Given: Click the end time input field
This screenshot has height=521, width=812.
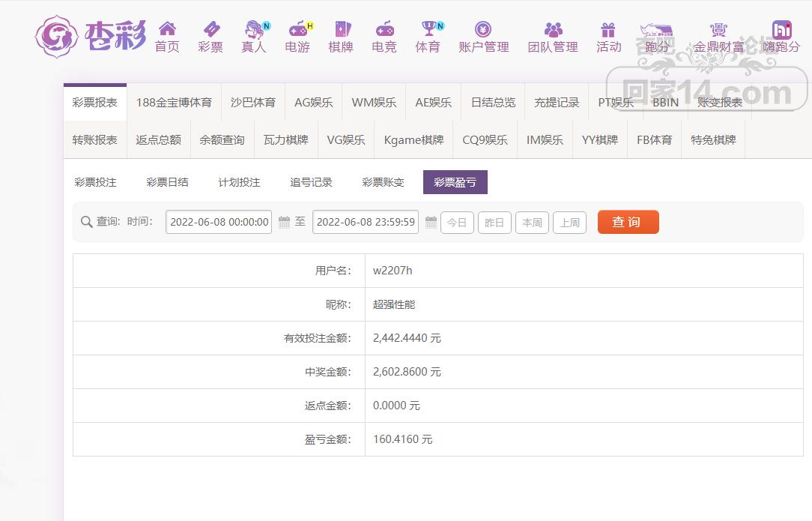Looking at the screenshot, I should (x=366, y=222).
